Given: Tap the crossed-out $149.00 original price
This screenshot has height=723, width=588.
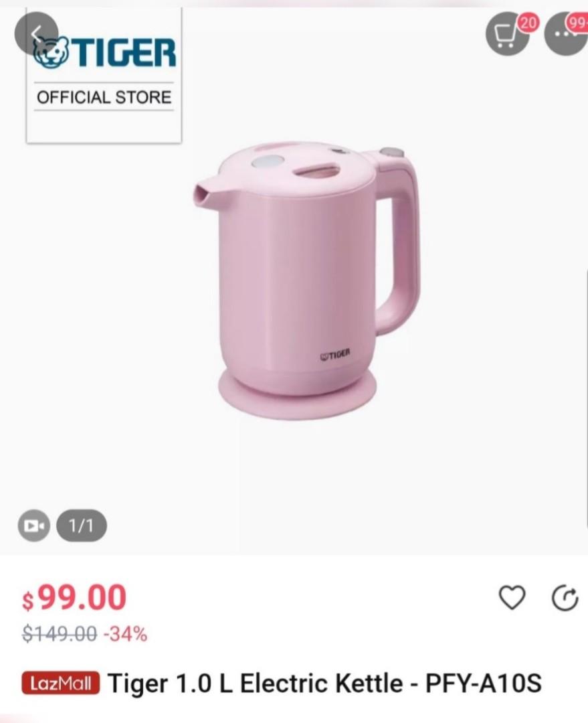Looking at the screenshot, I should [x=60, y=633].
